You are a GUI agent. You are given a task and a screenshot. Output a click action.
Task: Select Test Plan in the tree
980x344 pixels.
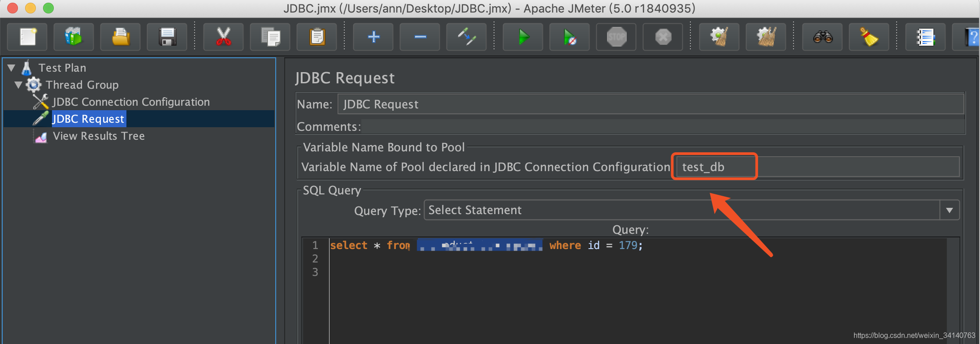62,68
